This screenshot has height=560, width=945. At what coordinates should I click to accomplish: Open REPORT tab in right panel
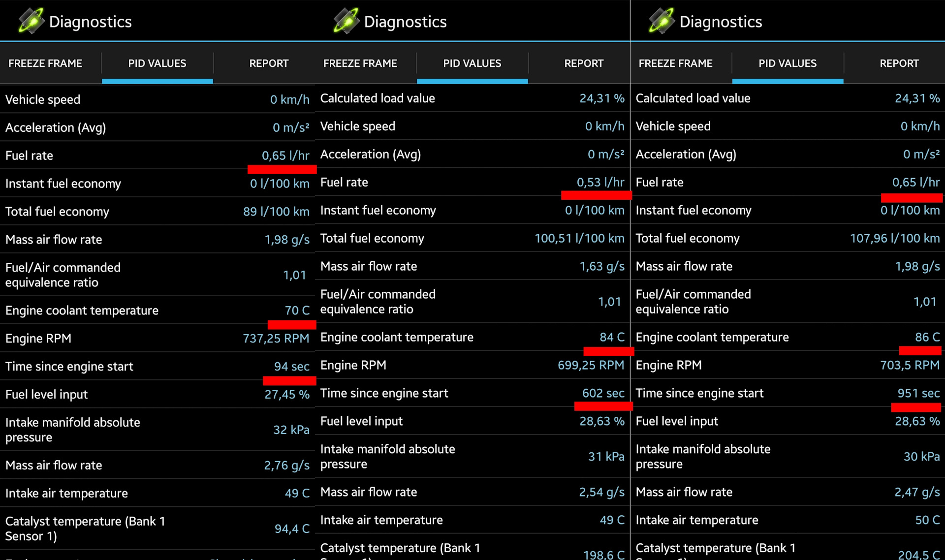899,63
